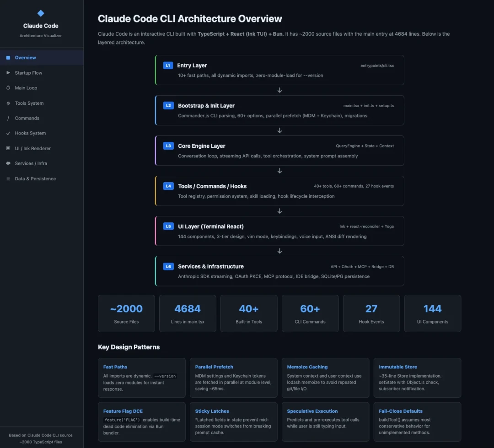Click the Data & Persistence list icon
This screenshot has height=448, width=494.
click(x=8, y=179)
